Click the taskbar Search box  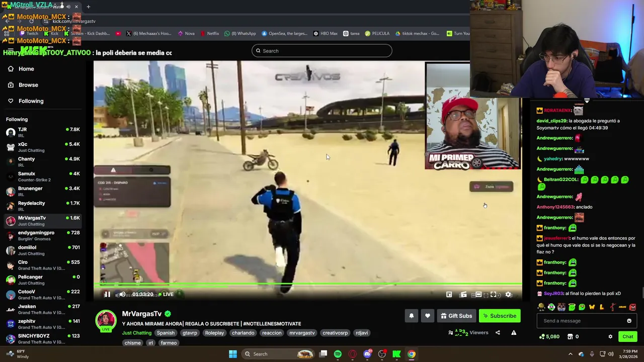click(278, 354)
